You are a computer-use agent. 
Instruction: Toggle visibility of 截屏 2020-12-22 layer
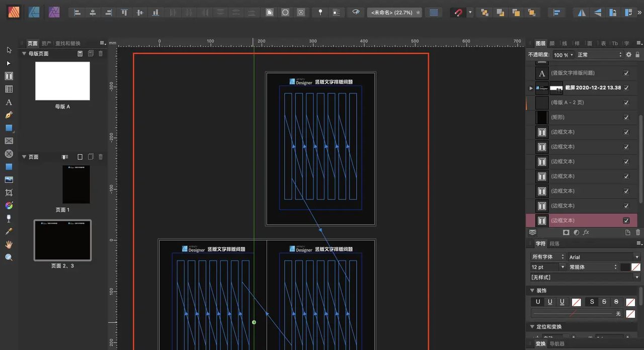click(626, 88)
